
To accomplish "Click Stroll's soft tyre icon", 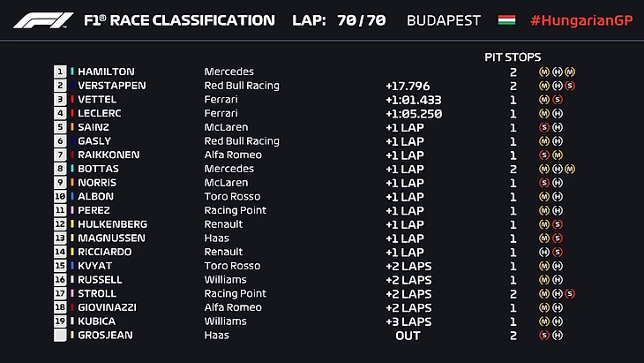I will [x=570, y=293].
